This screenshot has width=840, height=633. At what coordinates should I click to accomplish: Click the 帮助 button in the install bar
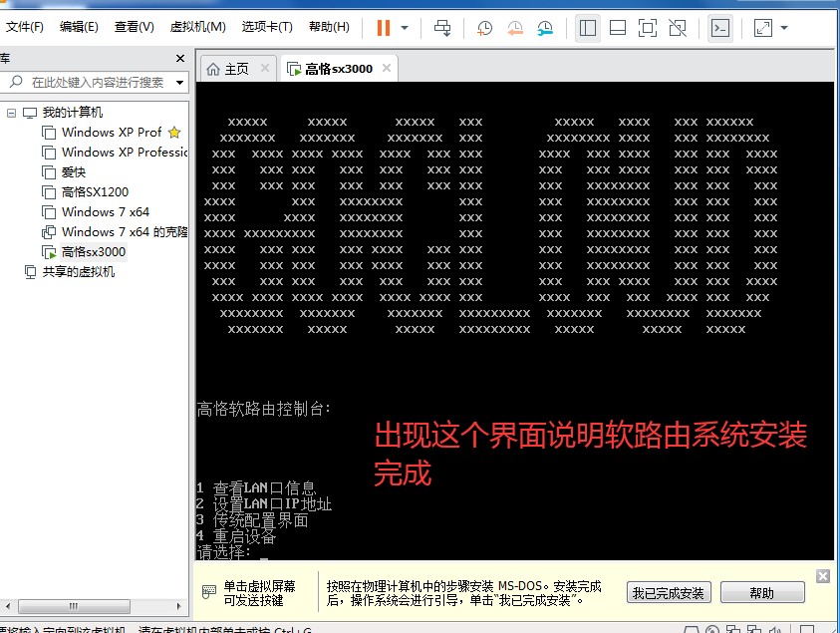pos(762,593)
